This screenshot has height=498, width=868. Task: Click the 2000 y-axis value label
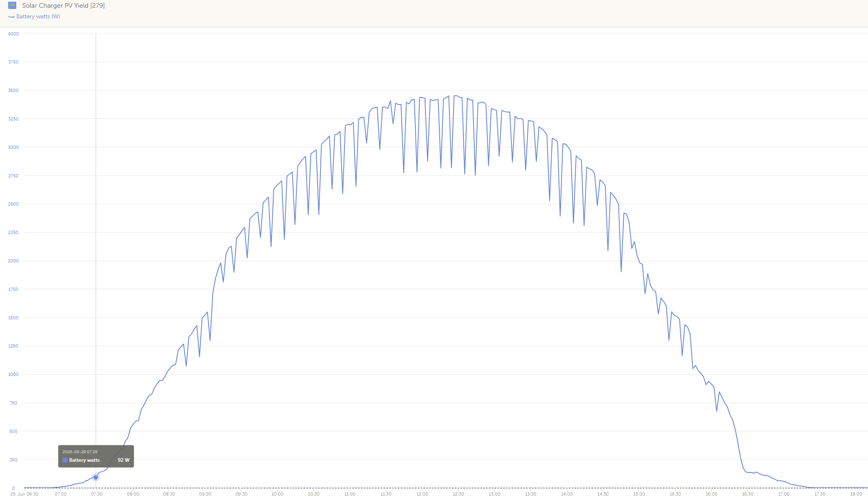[x=13, y=261]
